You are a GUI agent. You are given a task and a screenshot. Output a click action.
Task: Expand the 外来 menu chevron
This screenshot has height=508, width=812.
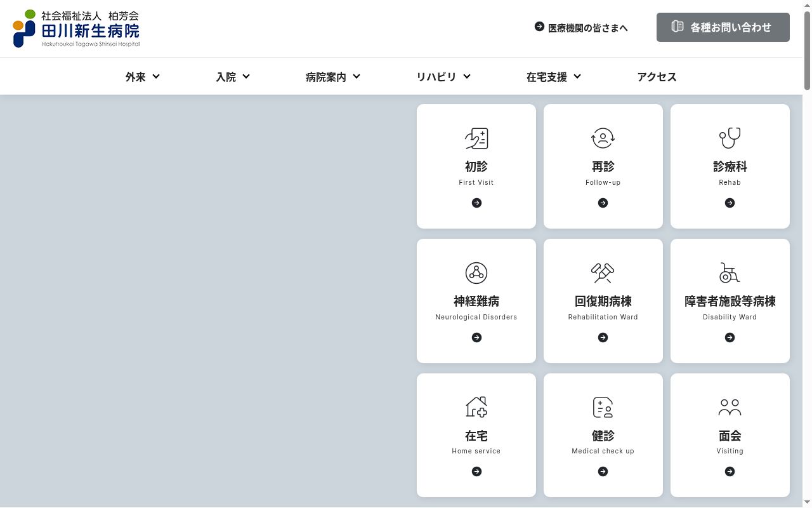(156, 76)
